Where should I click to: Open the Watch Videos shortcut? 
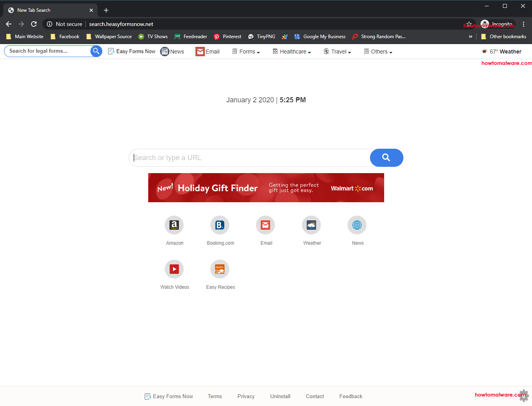pos(174,269)
